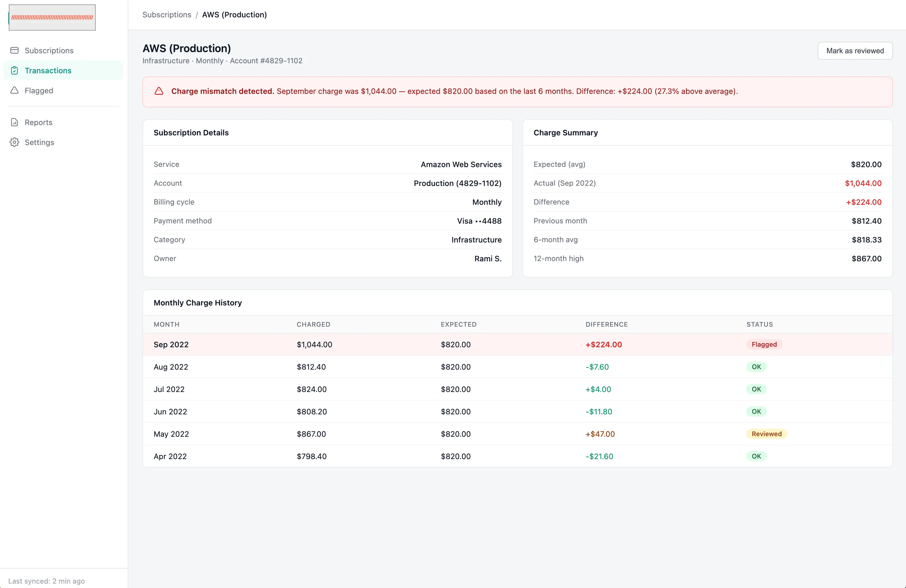Click the +$4.00 difference value
906x588 pixels.
[x=598, y=389]
